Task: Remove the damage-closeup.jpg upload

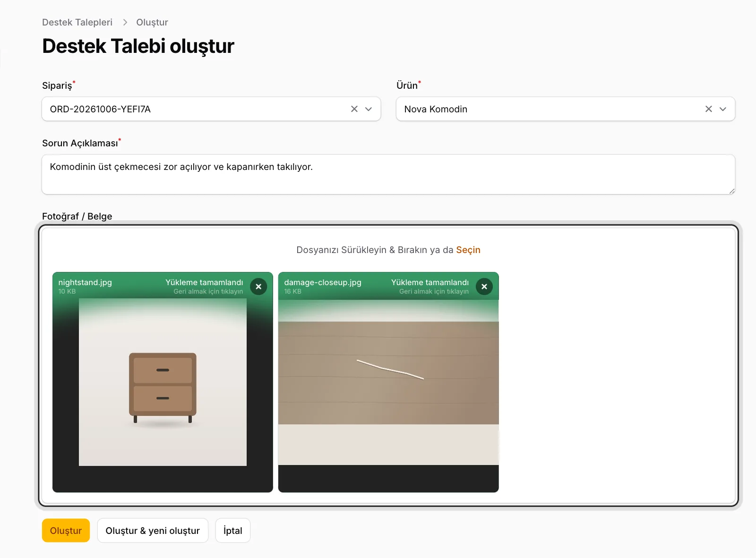Action: (x=484, y=287)
